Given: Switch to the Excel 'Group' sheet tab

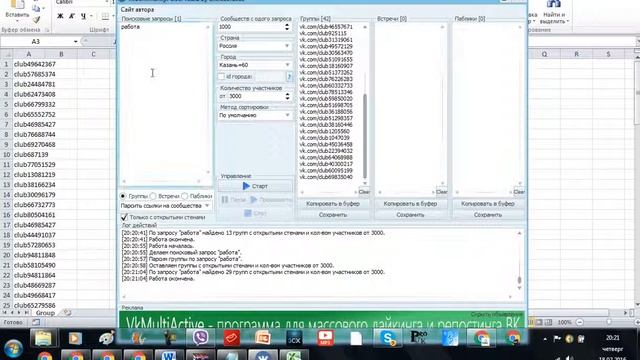Looking at the screenshot, I should pyautogui.click(x=45, y=313).
